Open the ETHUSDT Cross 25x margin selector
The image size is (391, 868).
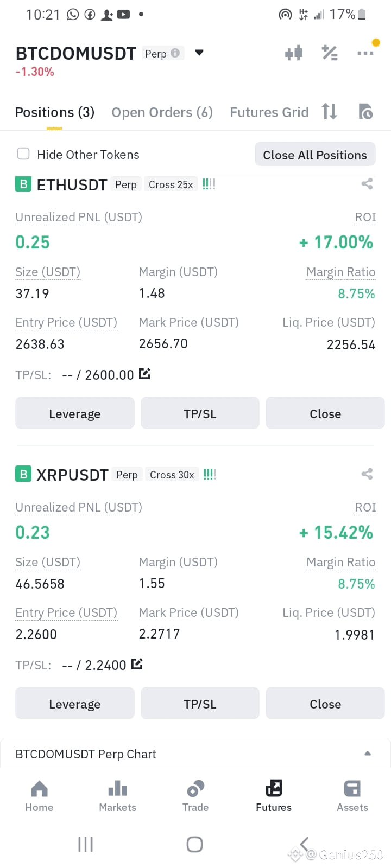[x=171, y=184]
